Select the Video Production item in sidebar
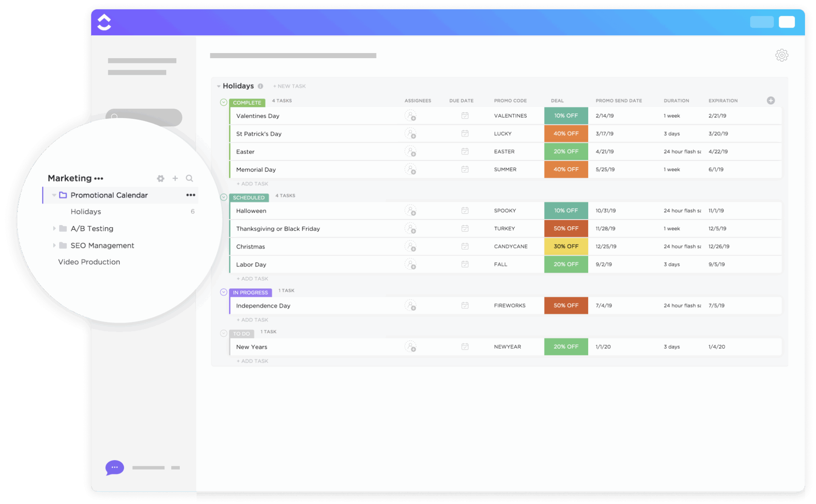This screenshot has width=816, height=504. tap(89, 262)
